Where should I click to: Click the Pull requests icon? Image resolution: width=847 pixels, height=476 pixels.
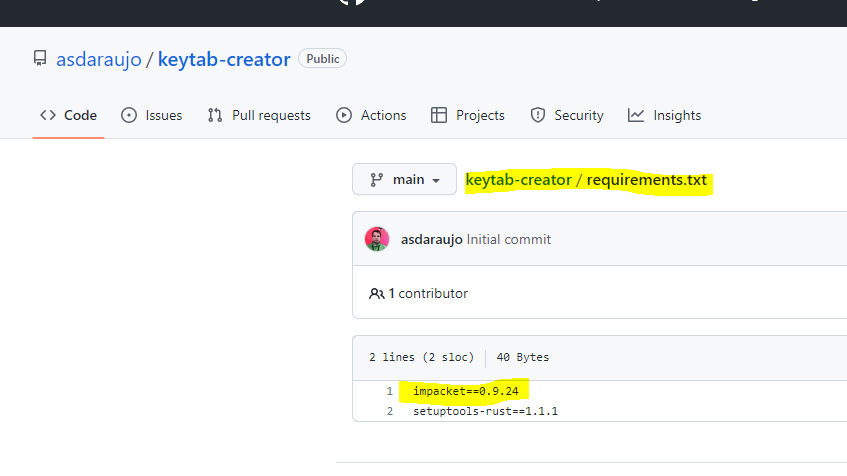point(215,115)
